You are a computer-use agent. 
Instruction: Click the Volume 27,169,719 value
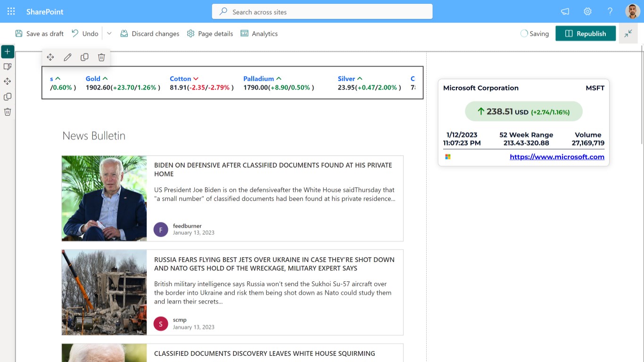click(588, 143)
